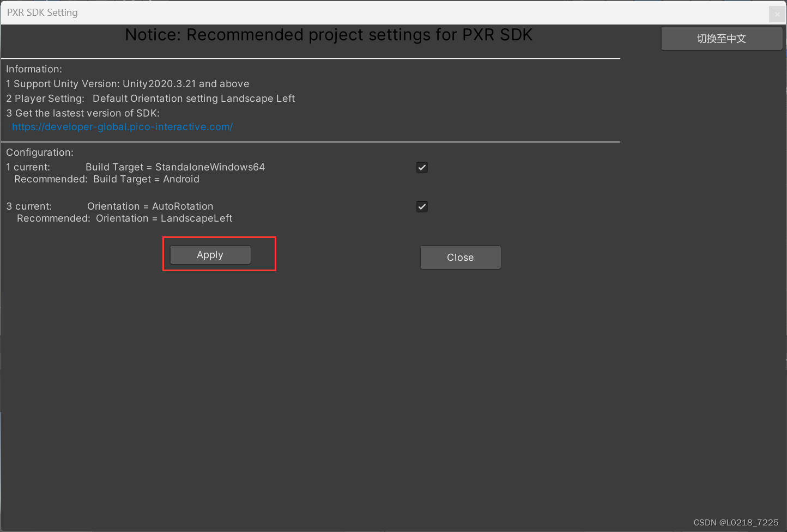Click the https://developer-global.pico-interactive.com/ hyperlink
The image size is (787, 532).
122,126
